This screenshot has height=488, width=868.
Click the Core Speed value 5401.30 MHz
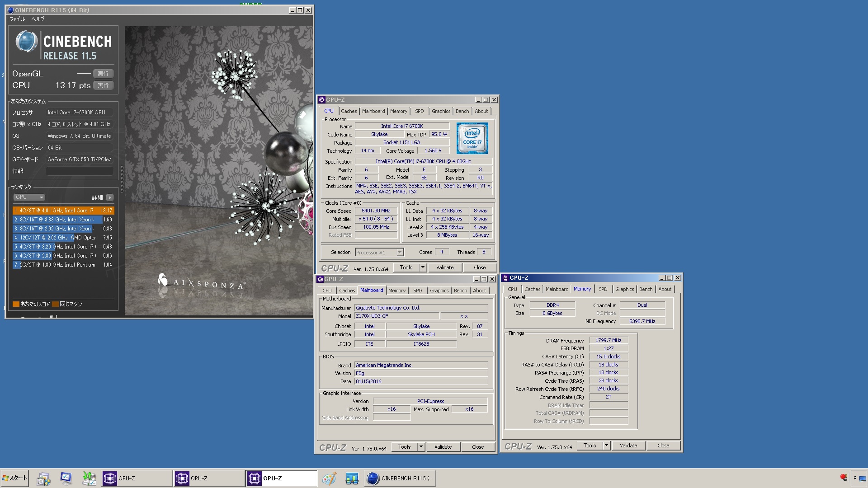tap(376, 211)
